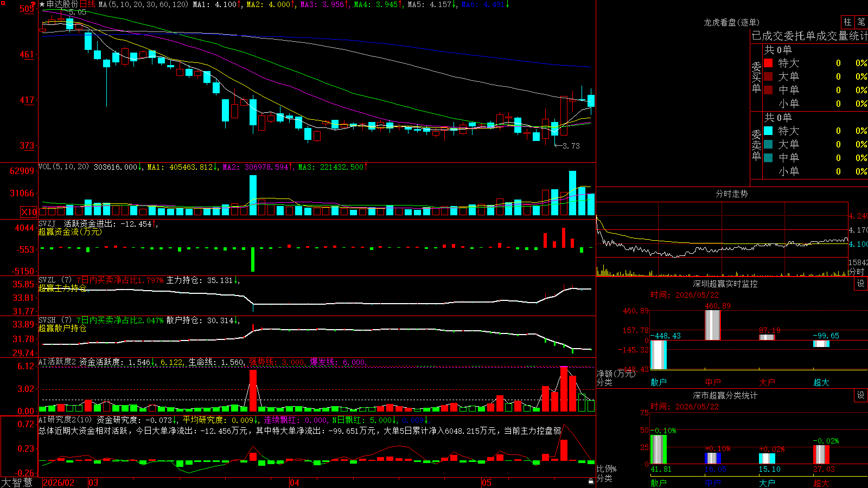Click the 5.05 high price annotation
Image resolution: width=868 pixels, height=488 pixels.
pos(78,12)
